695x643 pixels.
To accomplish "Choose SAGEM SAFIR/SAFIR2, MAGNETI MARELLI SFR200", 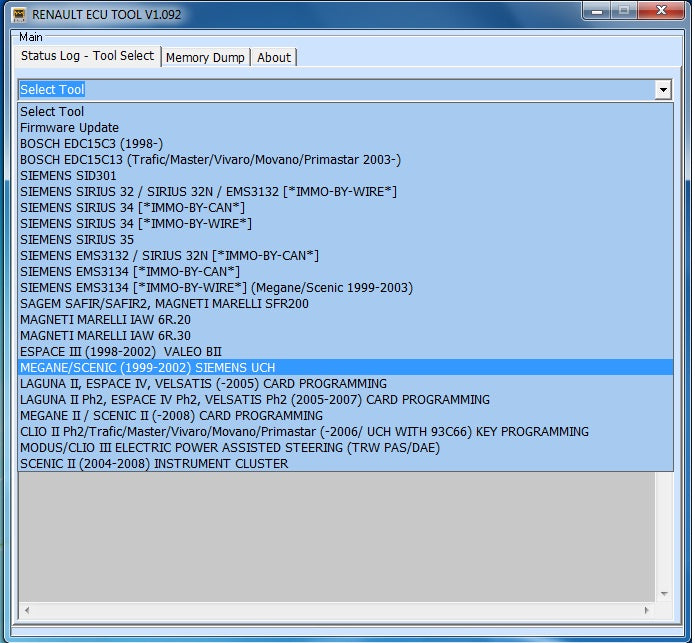I will 165,304.
